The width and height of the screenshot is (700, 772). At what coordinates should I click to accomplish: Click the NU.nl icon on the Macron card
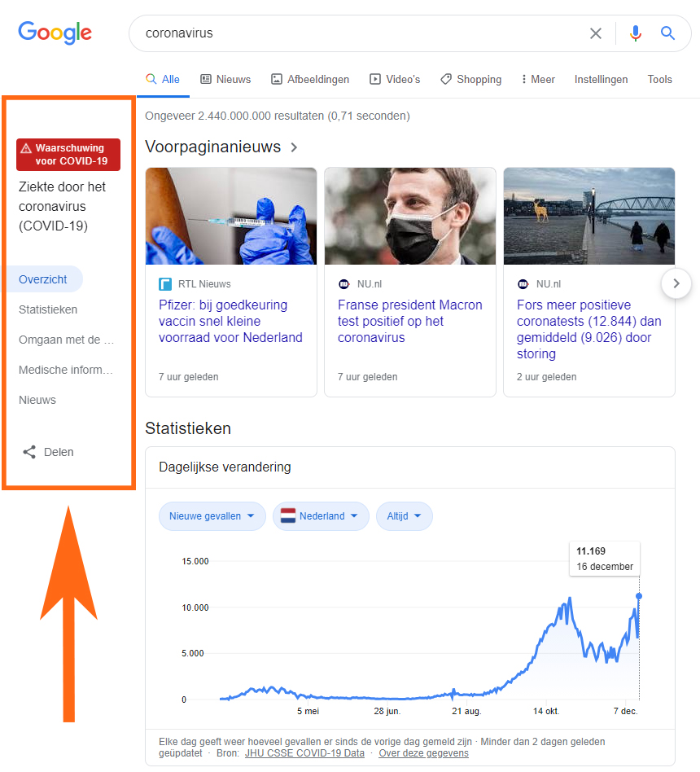tap(344, 284)
